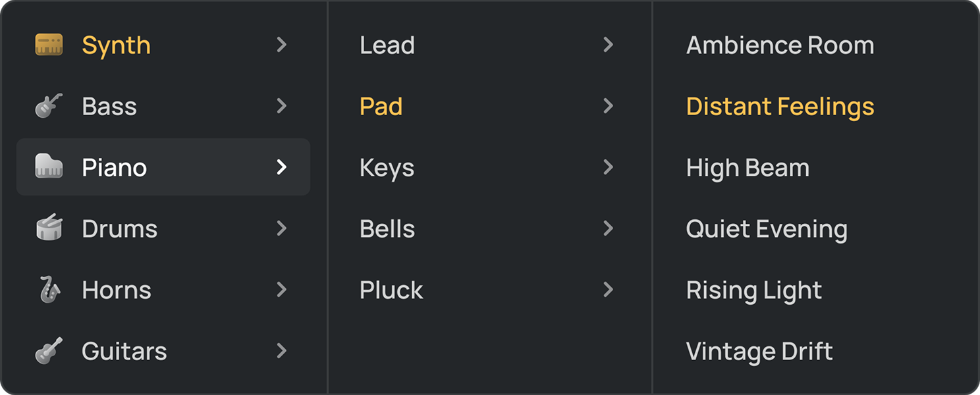Expand the Synth category chevron
Image resolution: width=980 pixels, height=395 pixels.
click(x=282, y=45)
